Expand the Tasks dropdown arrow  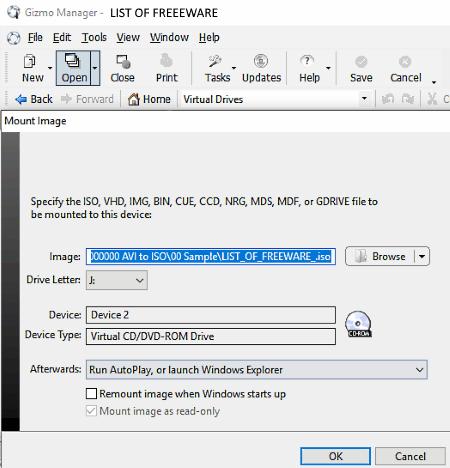(x=234, y=68)
